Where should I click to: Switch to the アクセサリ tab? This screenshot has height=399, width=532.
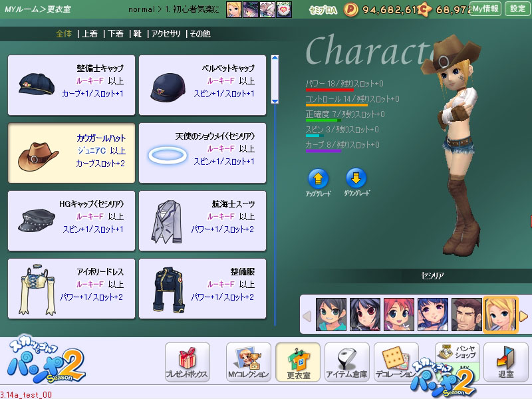(x=166, y=34)
